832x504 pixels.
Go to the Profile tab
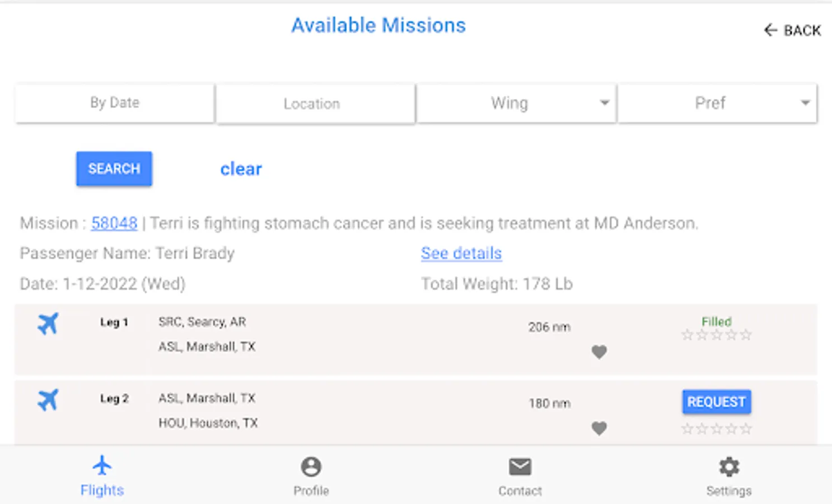311,476
